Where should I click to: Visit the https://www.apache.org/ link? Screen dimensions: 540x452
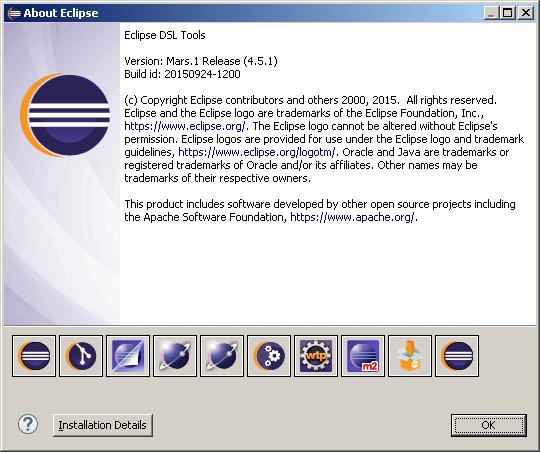click(353, 217)
